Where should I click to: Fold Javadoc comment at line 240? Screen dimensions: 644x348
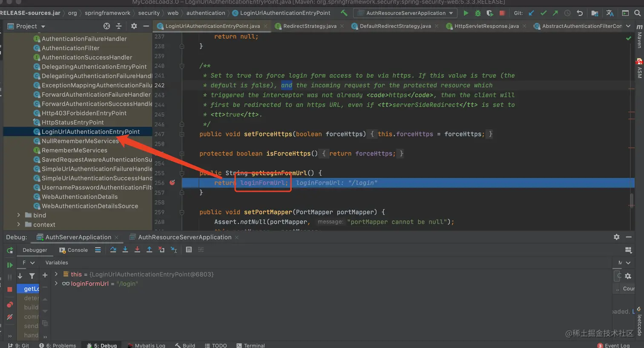[x=182, y=66]
